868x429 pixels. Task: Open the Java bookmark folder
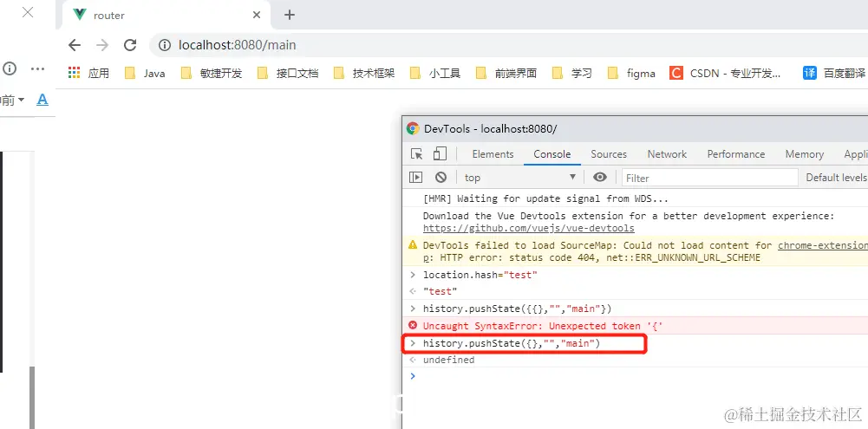(145, 73)
